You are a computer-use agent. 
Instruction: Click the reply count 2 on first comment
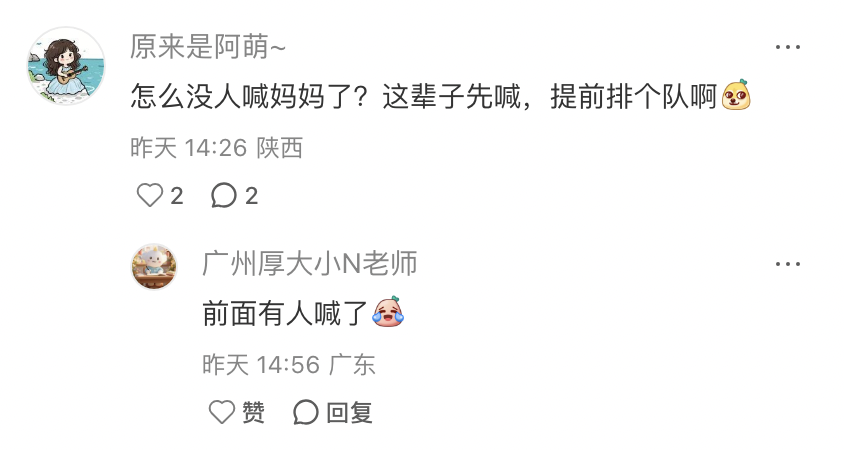[x=251, y=196]
